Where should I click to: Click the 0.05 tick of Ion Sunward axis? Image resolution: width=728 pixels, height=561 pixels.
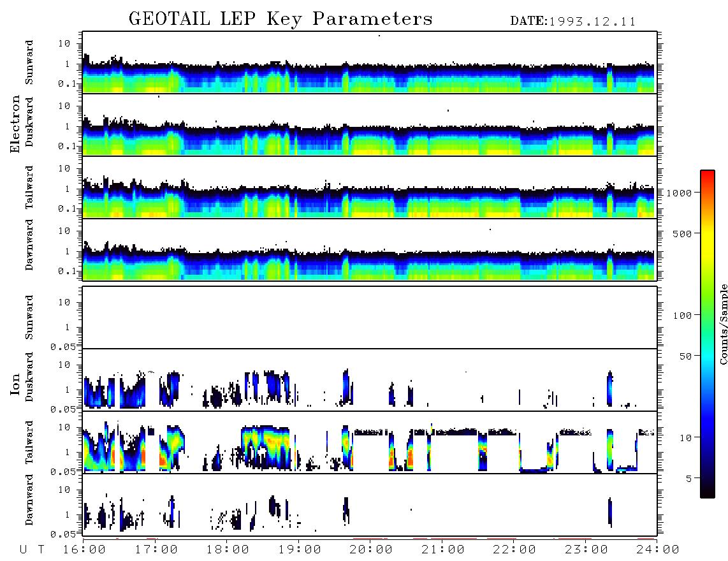[x=62, y=346]
